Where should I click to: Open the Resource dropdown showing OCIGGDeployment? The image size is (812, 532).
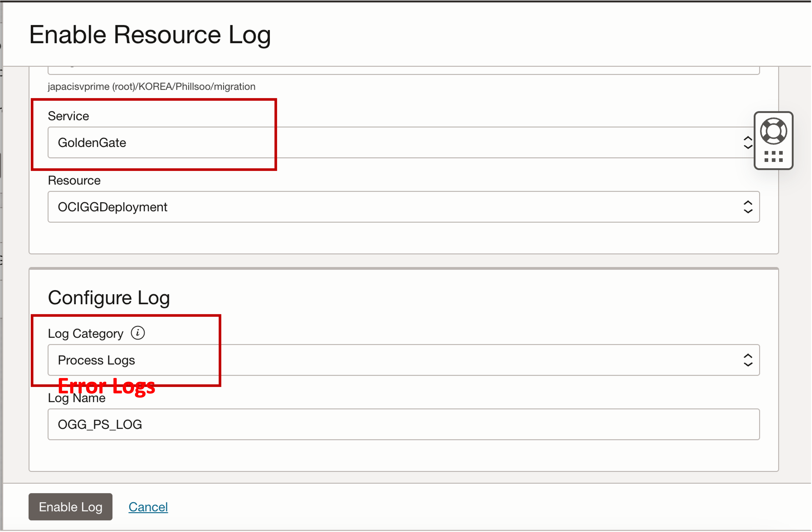(404, 207)
